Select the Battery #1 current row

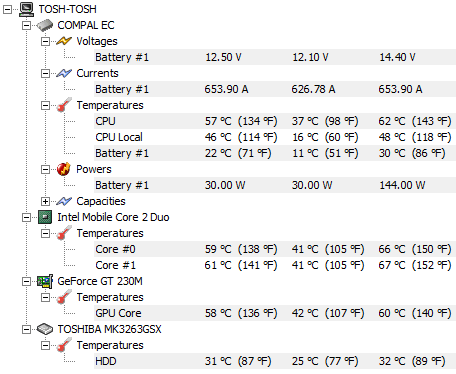click(x=275, y=89)
